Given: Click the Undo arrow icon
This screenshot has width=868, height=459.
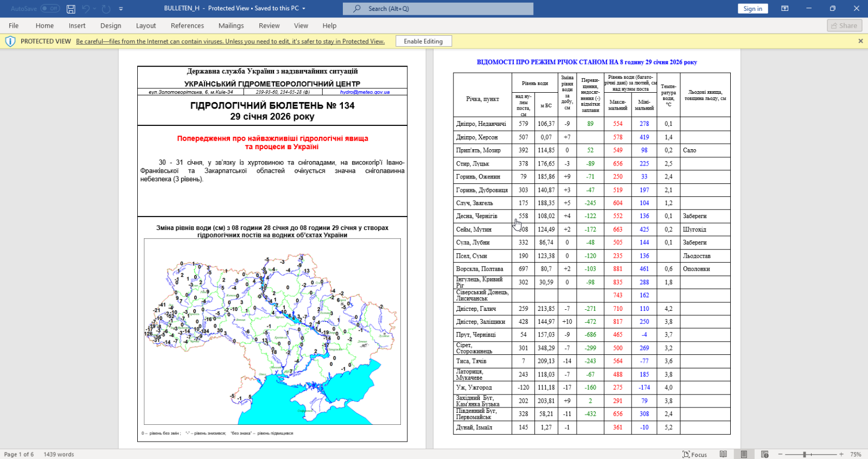Looking at the screenshot, I should (x=86, y=9).
